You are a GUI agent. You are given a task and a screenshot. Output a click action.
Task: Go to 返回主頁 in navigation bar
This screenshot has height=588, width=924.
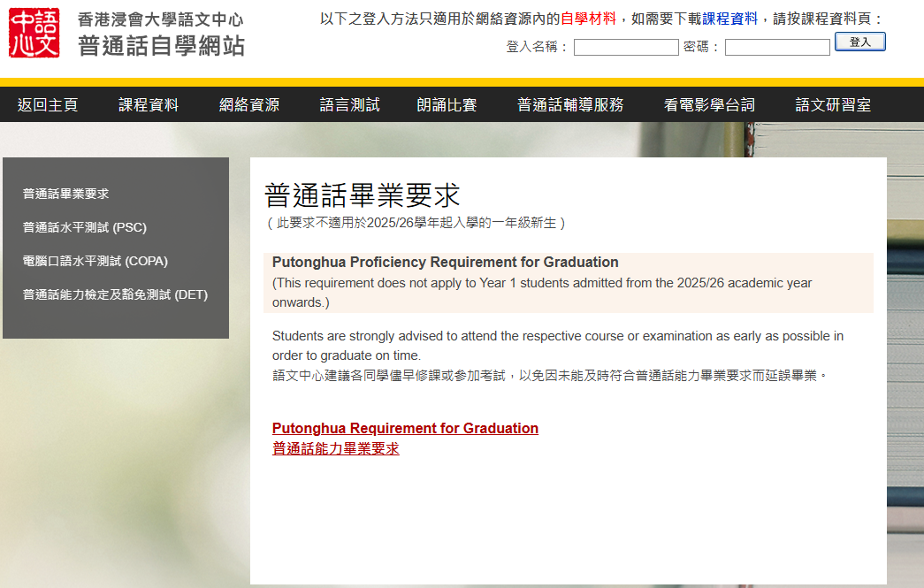(48, 104)
